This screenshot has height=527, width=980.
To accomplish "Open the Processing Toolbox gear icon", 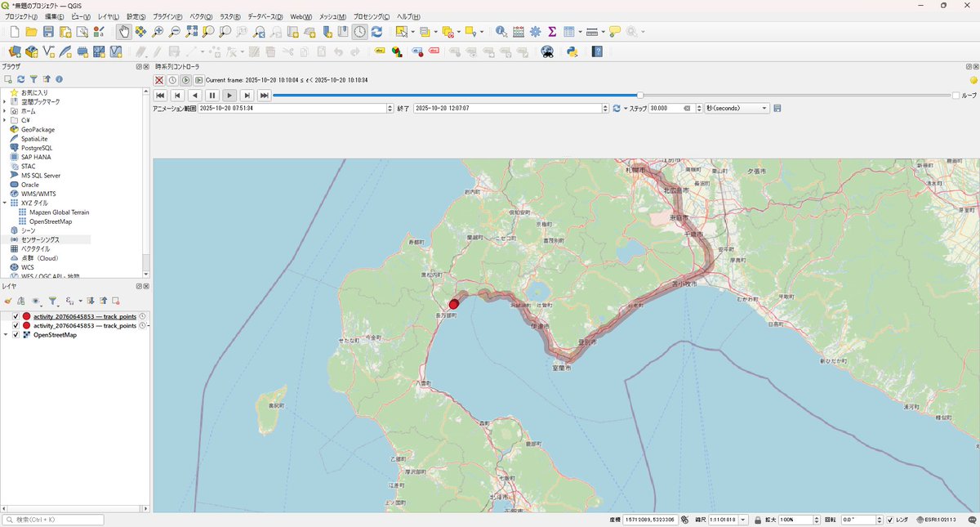I will [535, 32].
